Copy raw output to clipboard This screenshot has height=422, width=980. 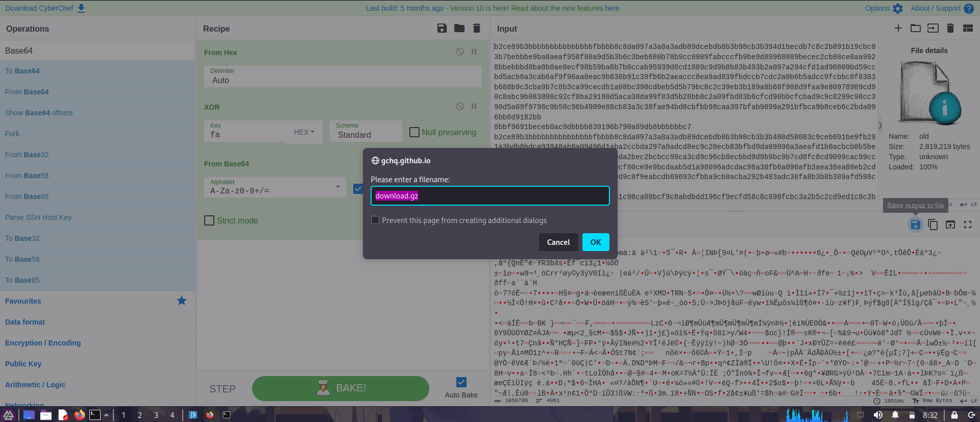(933, 225)
